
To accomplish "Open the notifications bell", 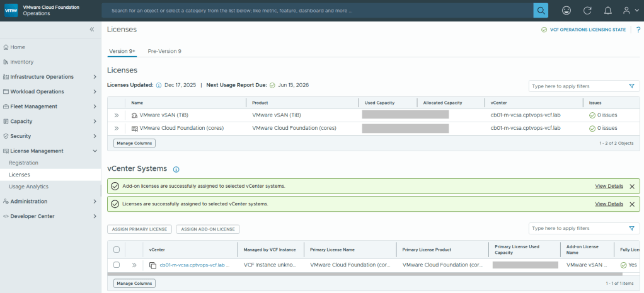I will (607, 11).
